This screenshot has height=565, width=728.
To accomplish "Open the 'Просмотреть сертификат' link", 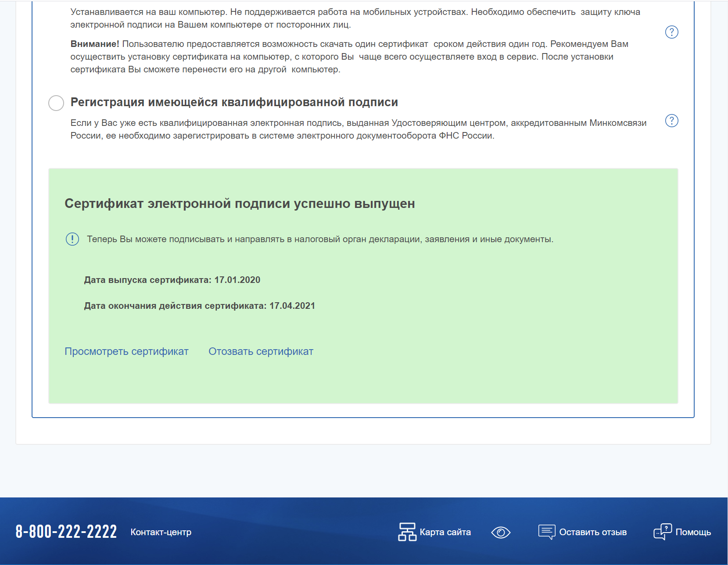I will (x=126, y=351).
